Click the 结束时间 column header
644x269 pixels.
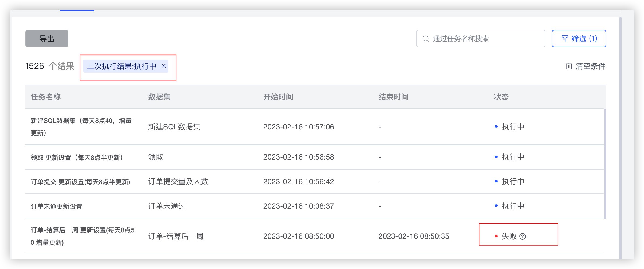394,97
